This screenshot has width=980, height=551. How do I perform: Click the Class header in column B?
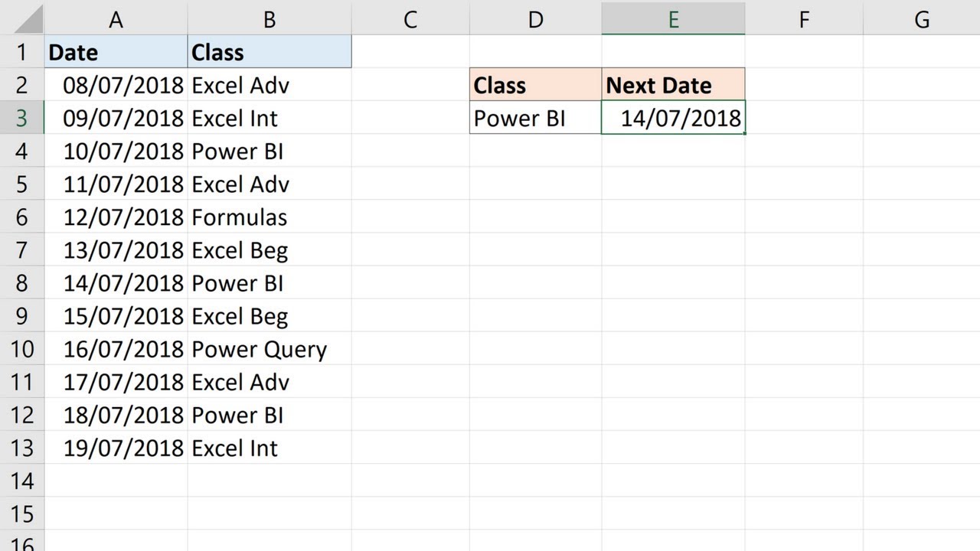[x=269, y=52]
